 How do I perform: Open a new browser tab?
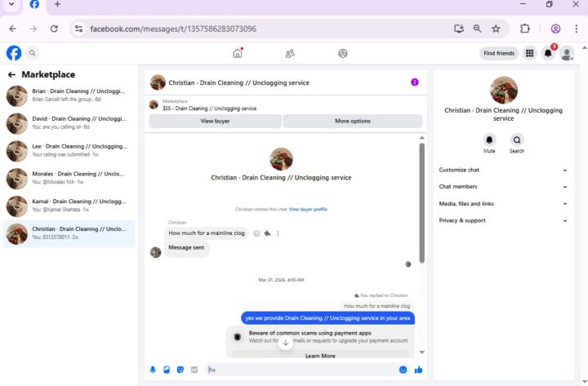(57, 5)
